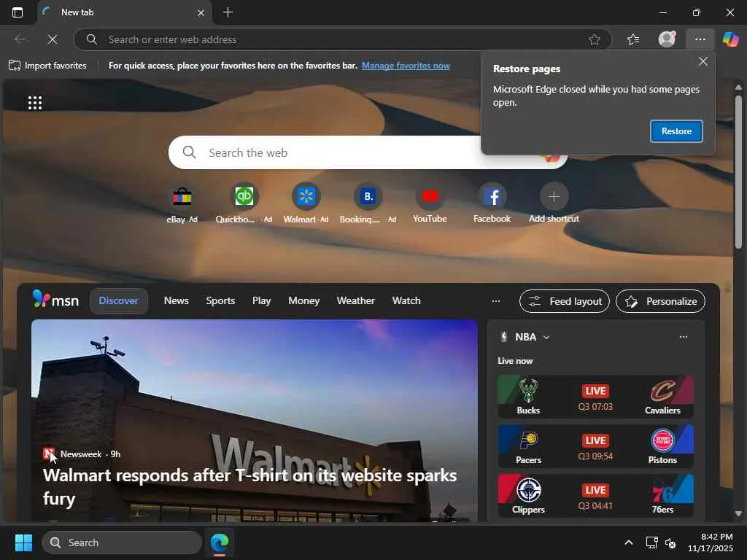
Task: Go back with the back arrow
Action: 20,39
